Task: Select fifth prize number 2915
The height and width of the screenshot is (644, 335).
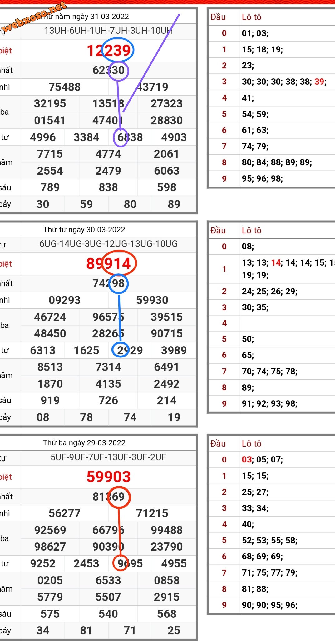Action: (167, 597)
